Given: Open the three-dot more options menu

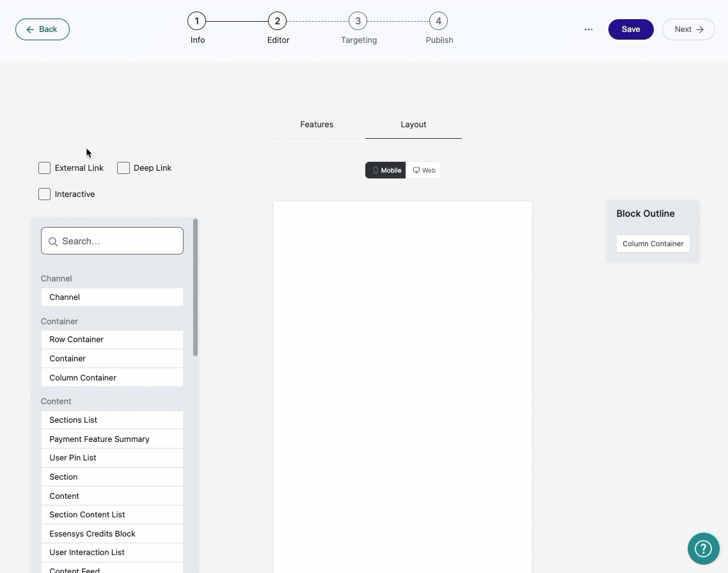Looking at the screenshot, I should click(x=589, y=29).
